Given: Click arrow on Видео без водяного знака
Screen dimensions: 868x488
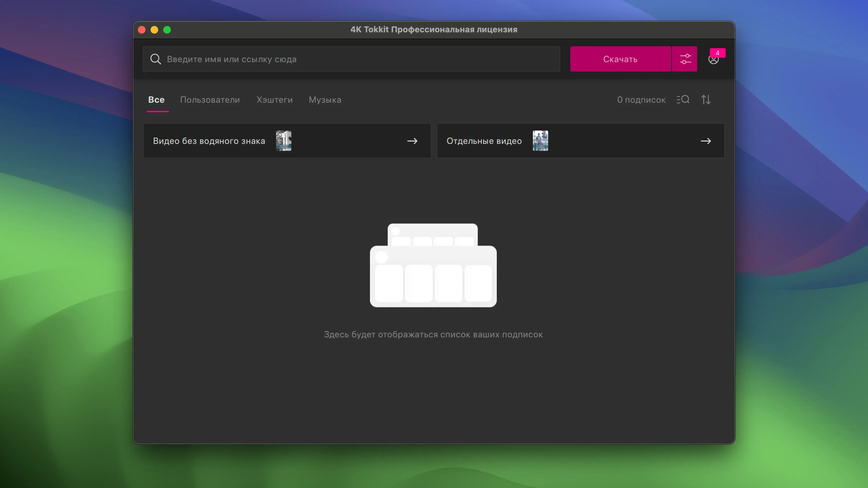Looking at the screenshot, I should (412, 141).
